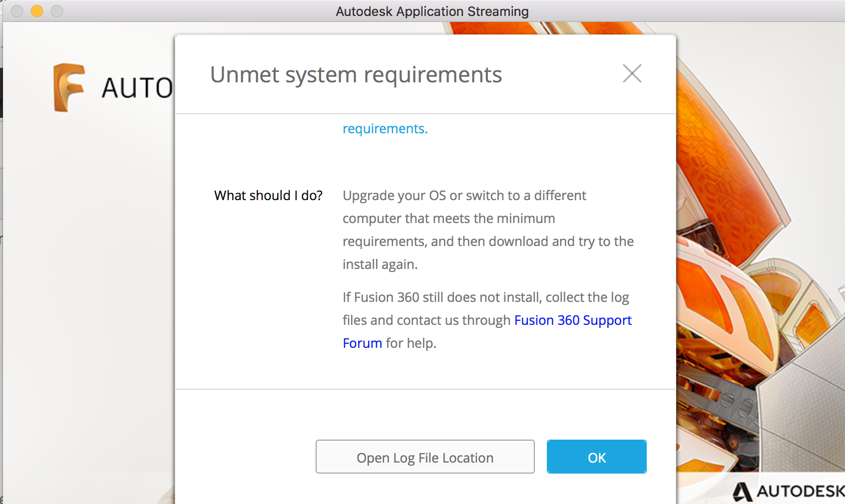Screen dimensions: 845x504
Task: Close the Unmet system requirements dialog
Action: 632,74
